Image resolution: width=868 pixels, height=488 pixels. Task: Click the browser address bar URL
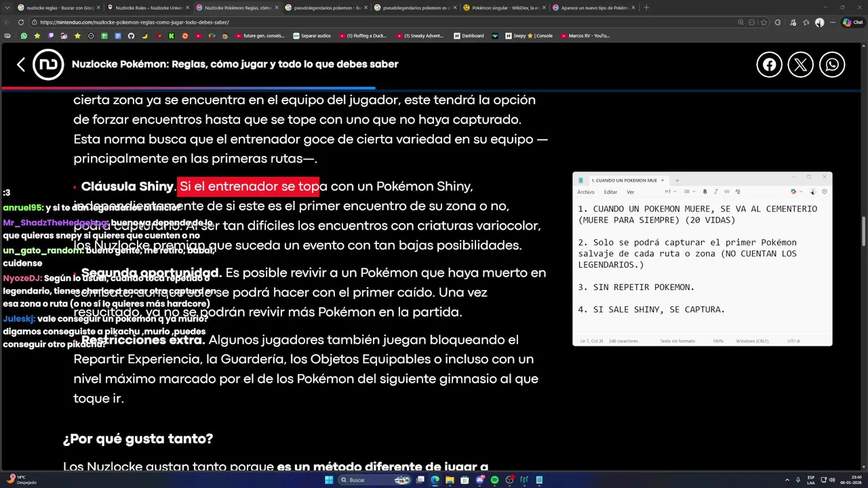click(134, 22)
